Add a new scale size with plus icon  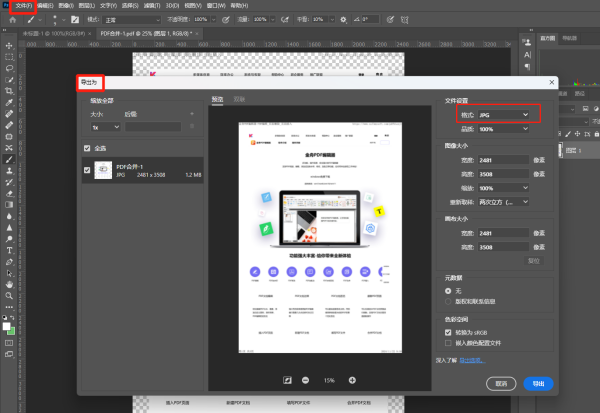(x=190, y=116)
